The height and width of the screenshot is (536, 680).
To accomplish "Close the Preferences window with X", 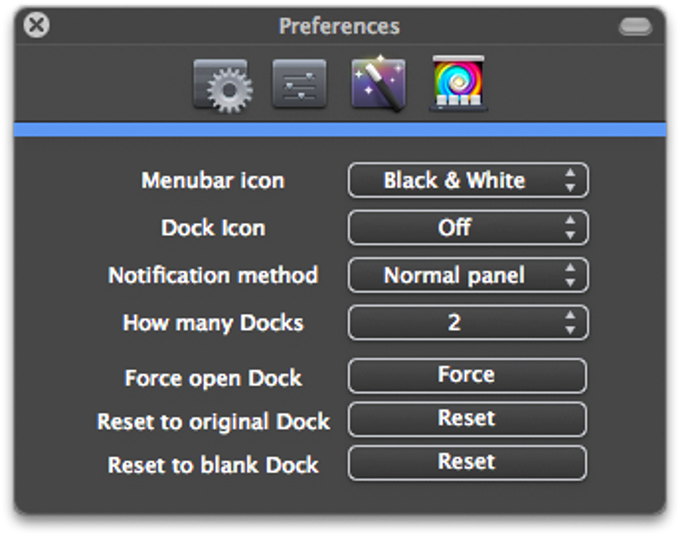I will [x=36, y=25].
